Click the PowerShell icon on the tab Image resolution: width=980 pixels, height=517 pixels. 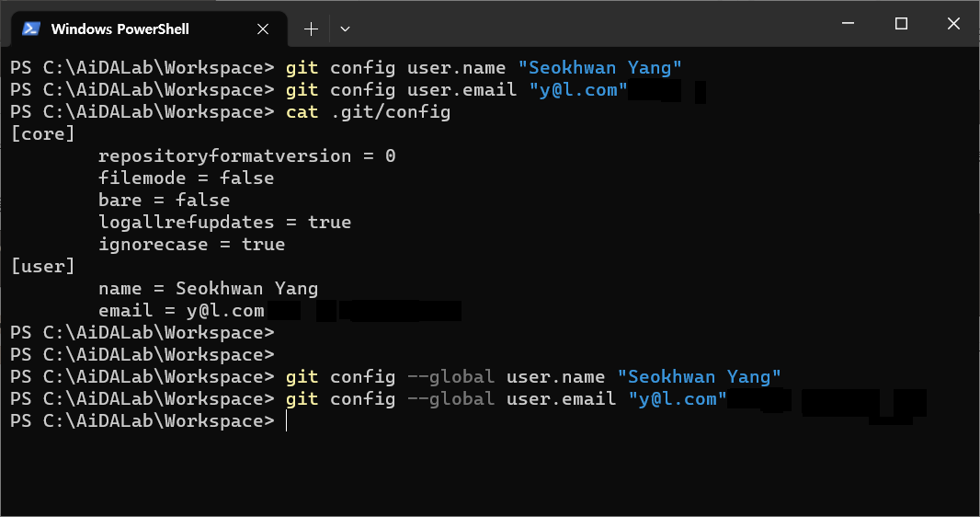click(x=31, y=29)
